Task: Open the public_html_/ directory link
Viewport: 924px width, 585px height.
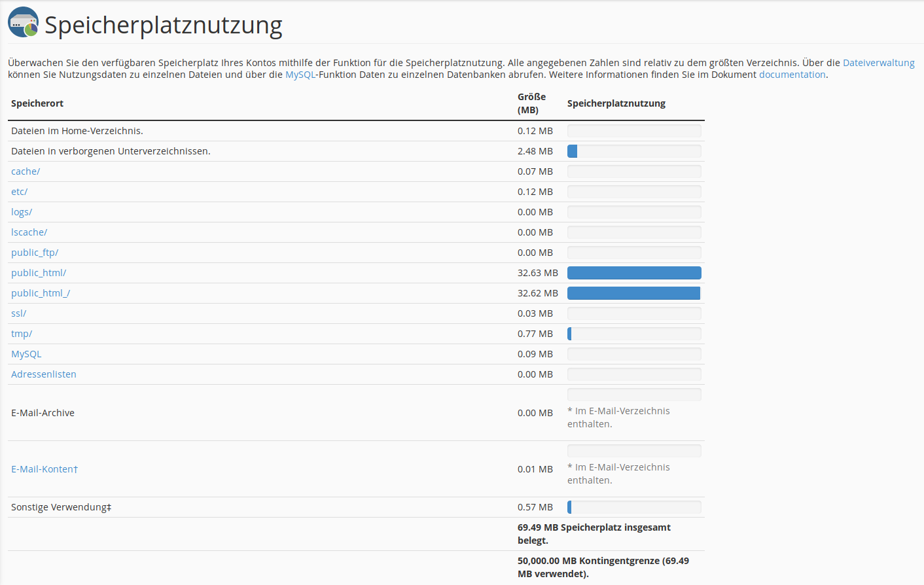Action: click(x=41, y=293)
